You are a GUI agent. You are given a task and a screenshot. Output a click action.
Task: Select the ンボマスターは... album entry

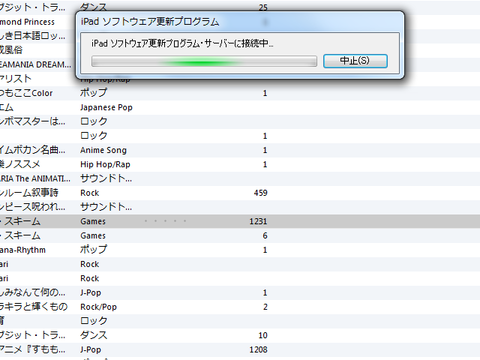click(33, 121)
